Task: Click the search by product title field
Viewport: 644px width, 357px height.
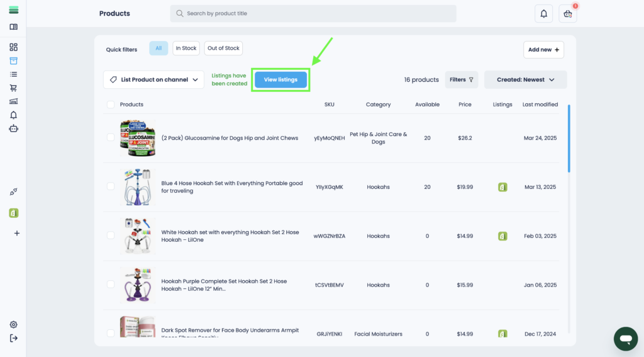Action: [x=313, y=14]
